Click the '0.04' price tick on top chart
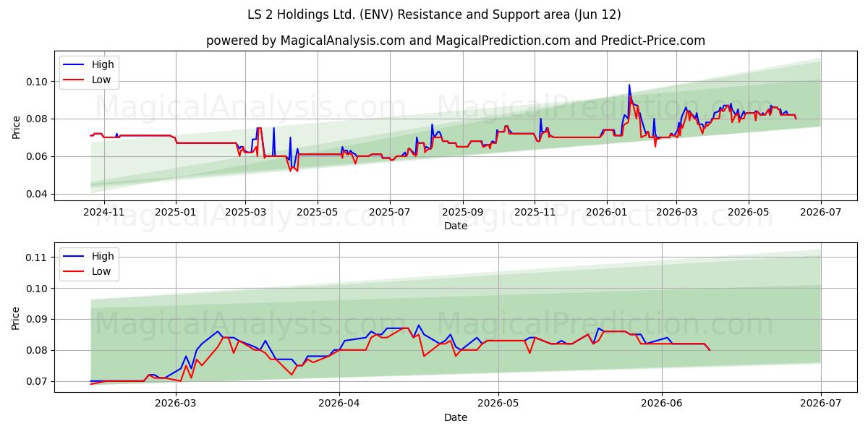The width and height of the screenshot is (868, 434). click(38, 194)
